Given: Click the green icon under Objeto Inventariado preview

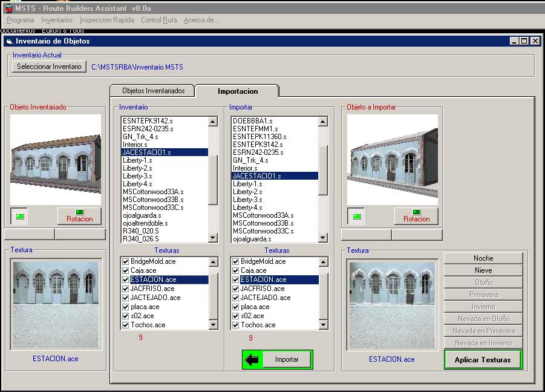Looking at the screenshot, I should point(19,216).
